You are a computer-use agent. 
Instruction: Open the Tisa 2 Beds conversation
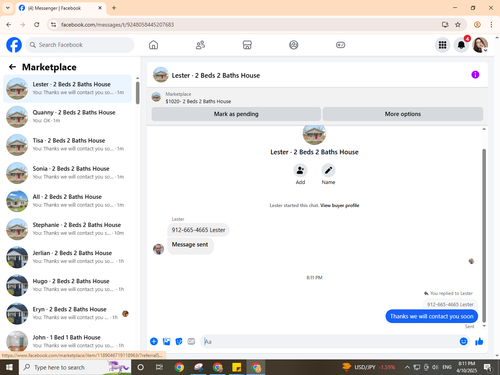click(68, 145)
